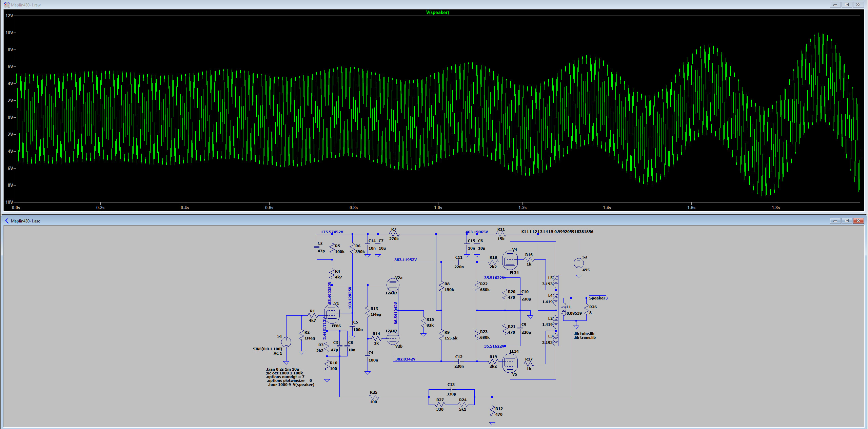The height and width of the screenshot is (429, 868).
Task: Click the 12AX7 triode symbol V2b
Action: tap(393, 338)
